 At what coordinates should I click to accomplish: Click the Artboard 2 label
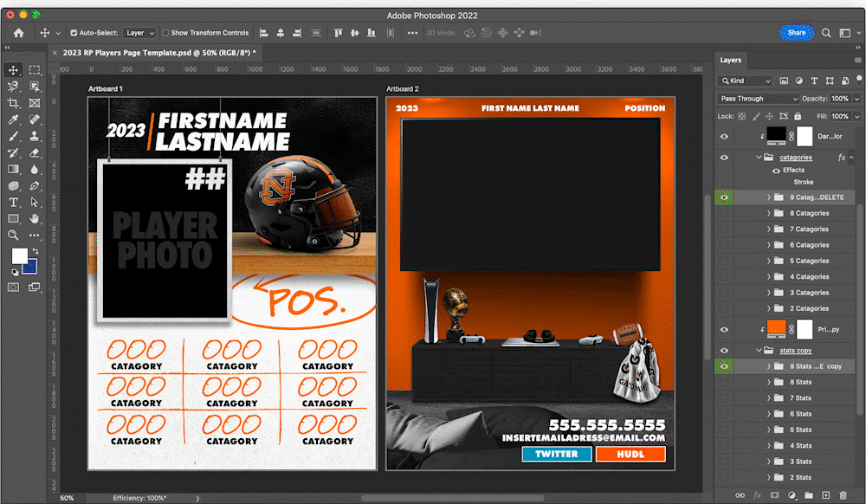(x=403, y=89)
